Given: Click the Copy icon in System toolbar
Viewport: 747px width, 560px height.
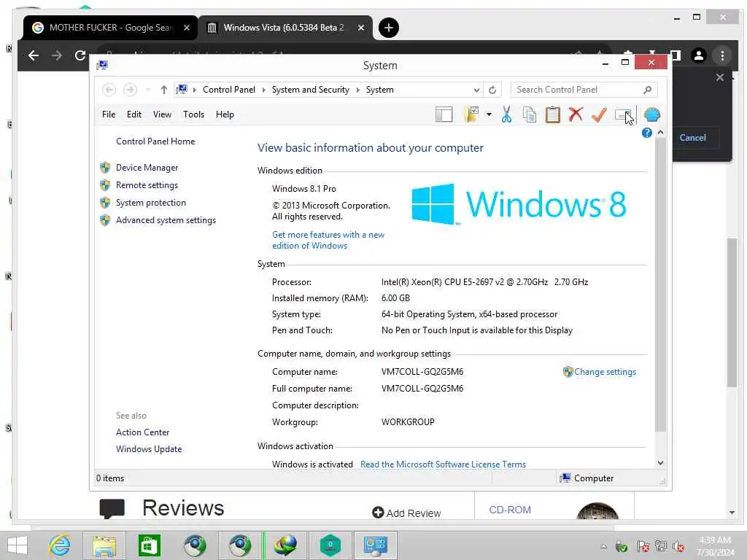Looking at the screenshot, I should pyautogui.click(x=530, y=114).
